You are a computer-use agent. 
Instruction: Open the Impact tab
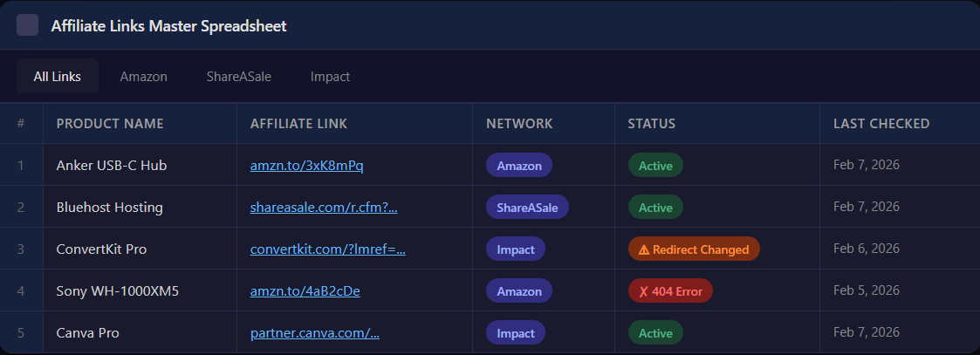330,76
